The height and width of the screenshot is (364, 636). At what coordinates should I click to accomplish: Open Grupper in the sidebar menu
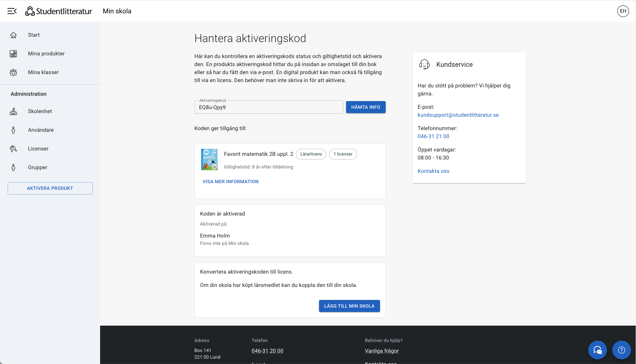[x=38, y=167]
